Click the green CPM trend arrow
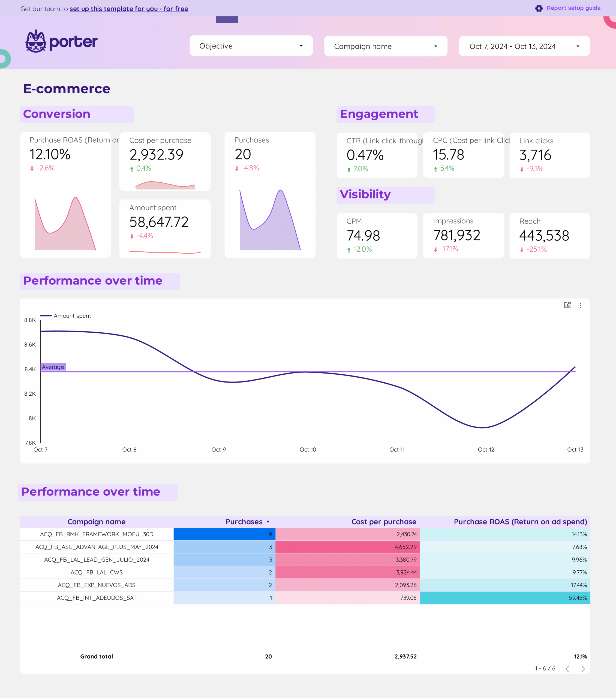Screen dimensions: 616x698 pos(349,250)
